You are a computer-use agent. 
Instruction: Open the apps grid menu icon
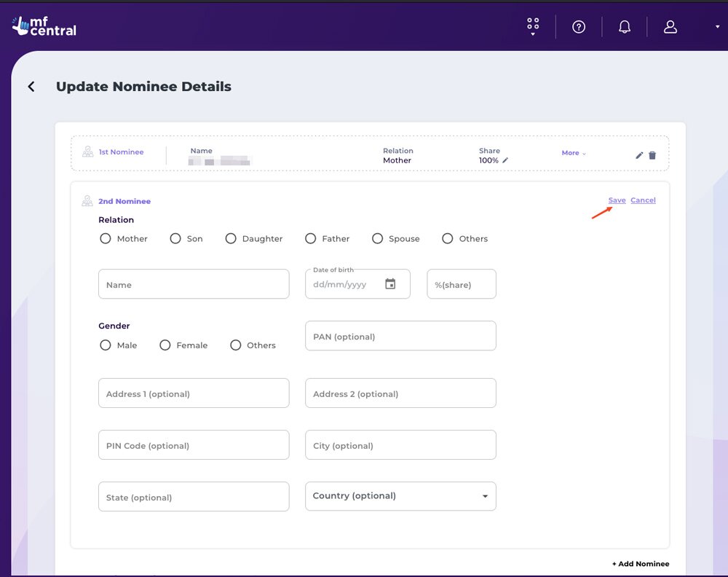[x=533, y=26]
